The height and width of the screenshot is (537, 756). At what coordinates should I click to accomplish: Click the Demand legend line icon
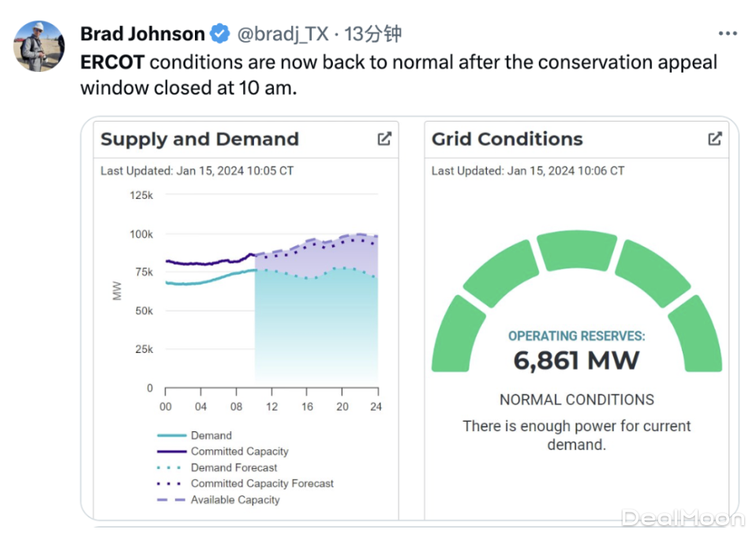click(173, 435)
